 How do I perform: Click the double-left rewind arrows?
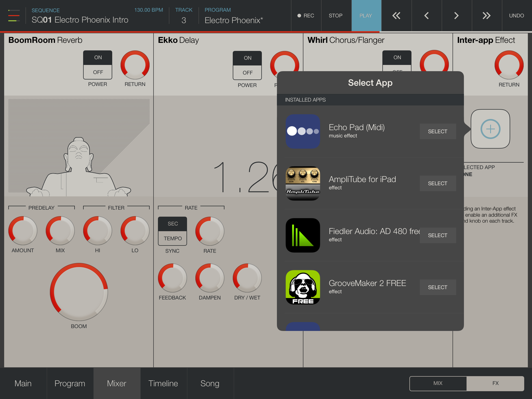pyautogui.click(x=396, y=16)
